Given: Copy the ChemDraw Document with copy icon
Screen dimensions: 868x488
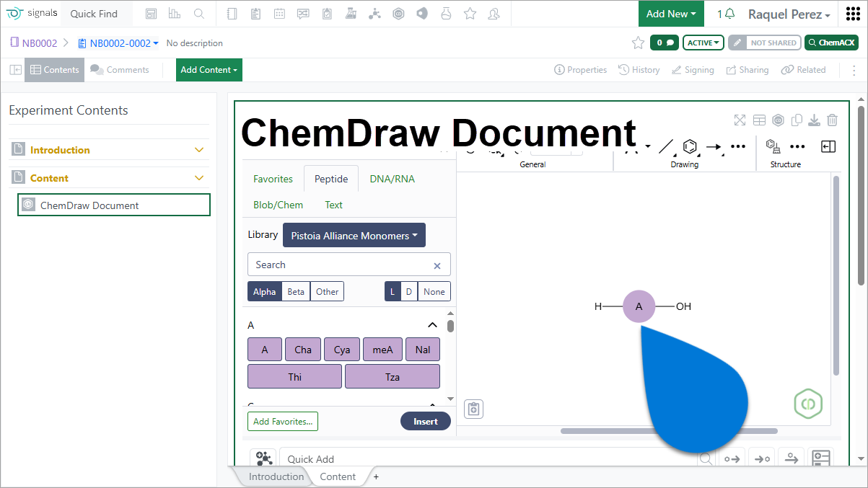Looking at the screenshot, I should (797, 120).
